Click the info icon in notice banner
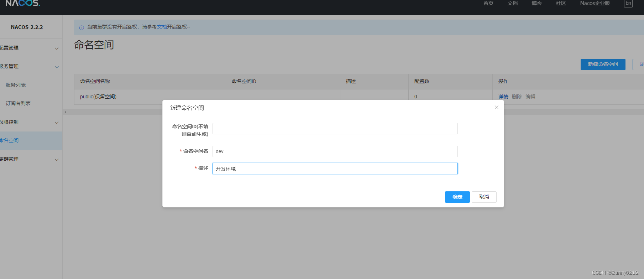This screenshot has width=644, height=279. [x=82, y=27]
